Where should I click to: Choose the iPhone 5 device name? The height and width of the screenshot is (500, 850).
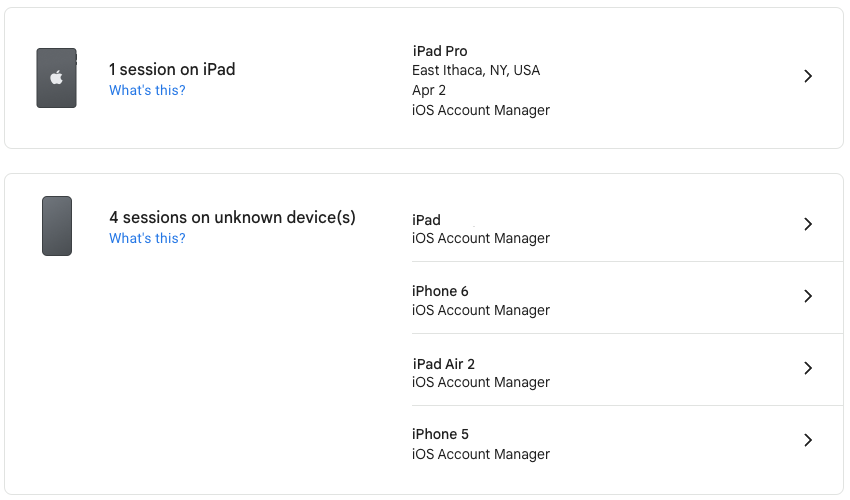[x=440, y=434]
